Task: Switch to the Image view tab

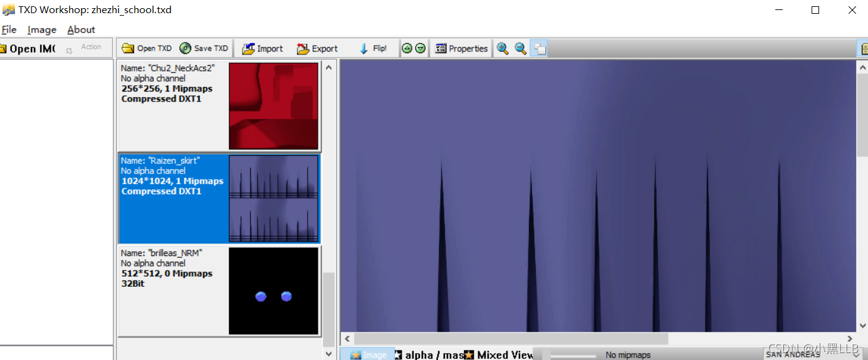Action: 369,355
